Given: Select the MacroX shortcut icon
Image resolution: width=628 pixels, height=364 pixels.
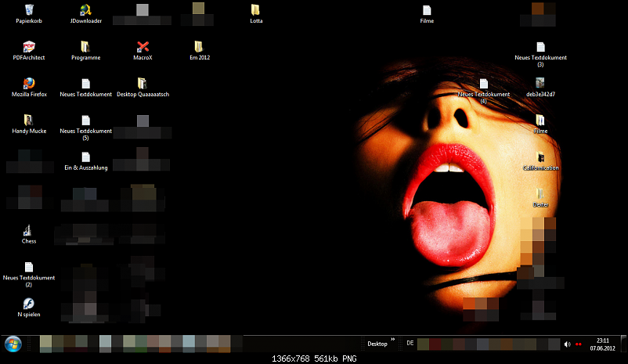Looking at the screenshot, I should [143, 47].
